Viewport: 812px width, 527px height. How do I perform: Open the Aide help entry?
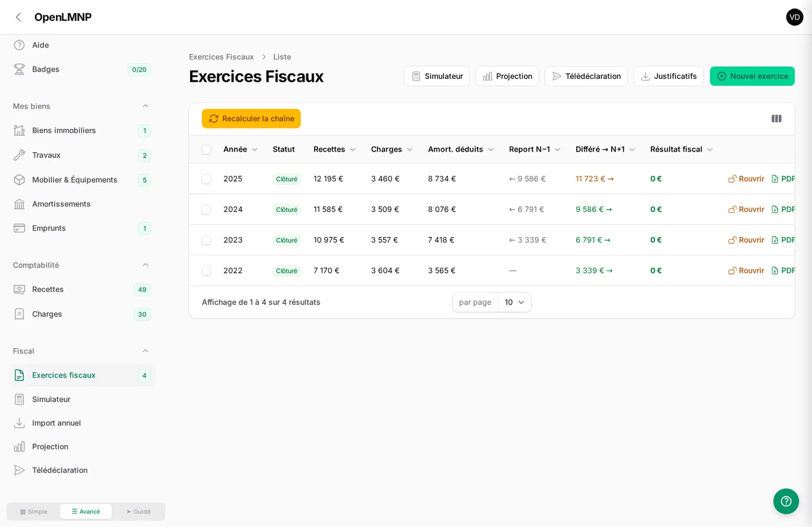point(82,45)
